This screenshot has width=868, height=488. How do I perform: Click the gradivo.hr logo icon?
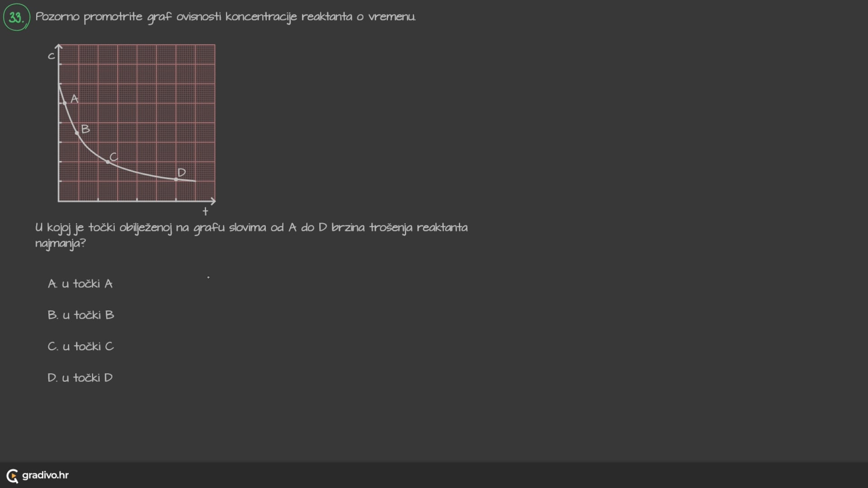[x=12, y=475]
